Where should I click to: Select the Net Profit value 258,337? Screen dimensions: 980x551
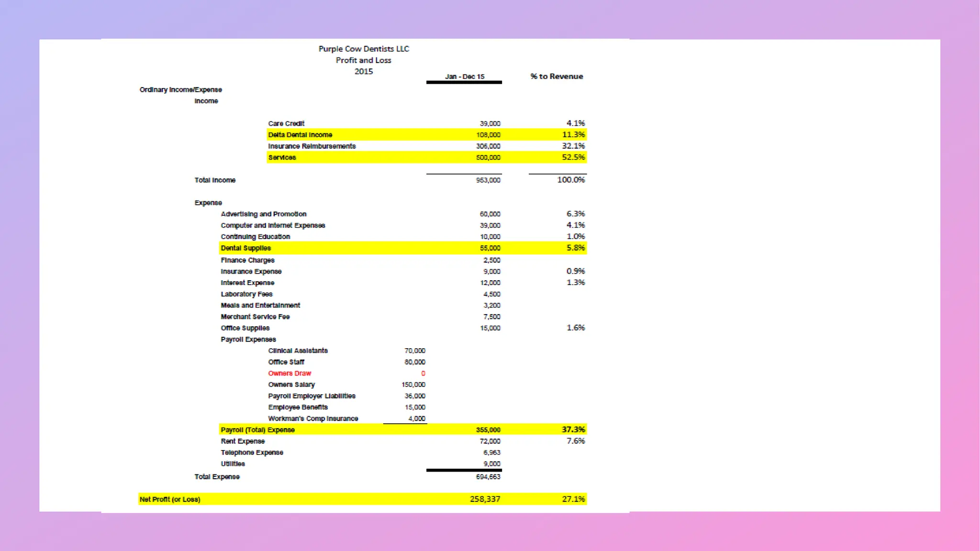click(x=485, y=499)
